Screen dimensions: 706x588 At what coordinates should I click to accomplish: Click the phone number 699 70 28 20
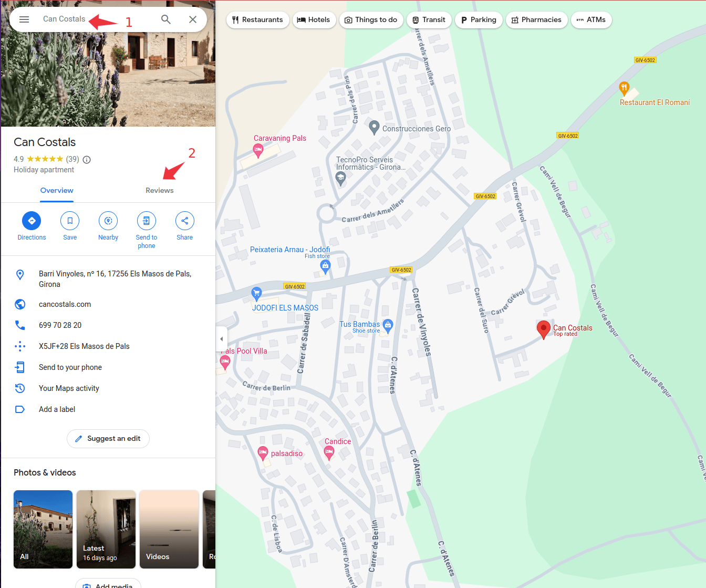[x=60, y=325]
